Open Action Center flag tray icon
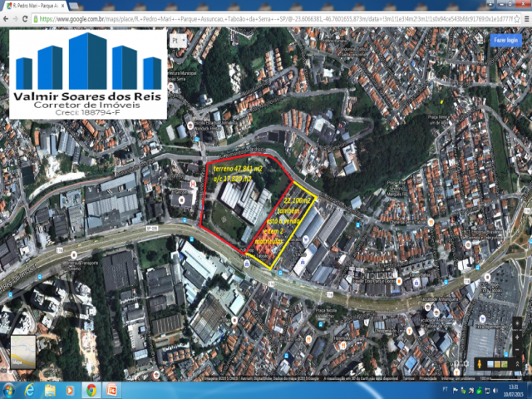532x399 pixels. pyautogui.click(x=456, y=391)
